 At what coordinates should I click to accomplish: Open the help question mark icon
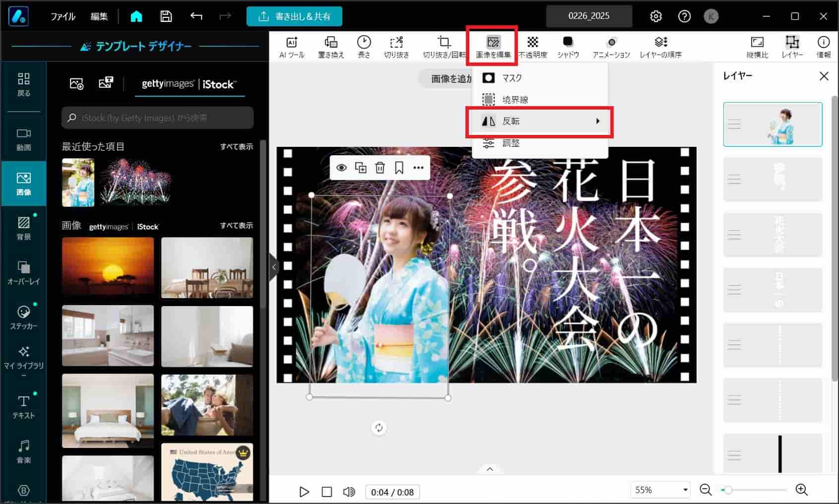click(x=684, y=16)
